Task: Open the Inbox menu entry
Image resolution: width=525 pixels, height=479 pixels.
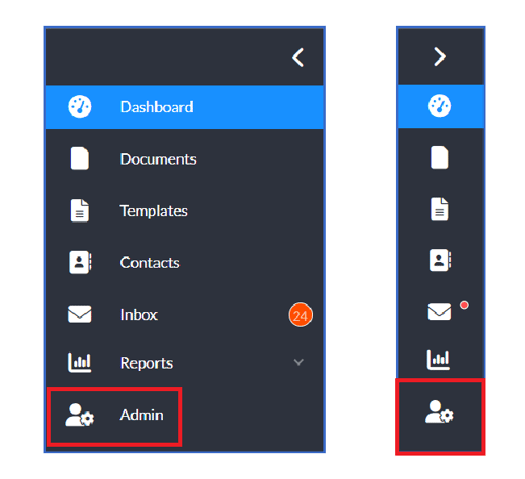Action: (184, 315)
